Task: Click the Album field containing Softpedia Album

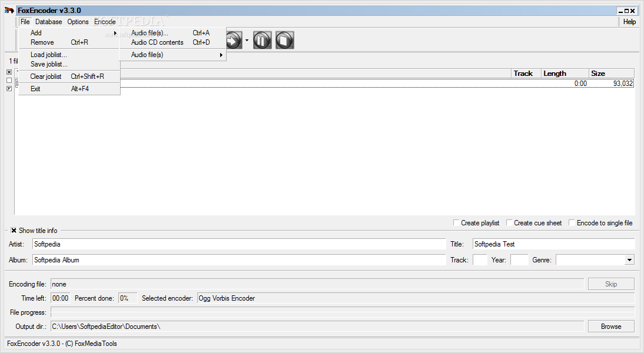Action: [239, 260]
